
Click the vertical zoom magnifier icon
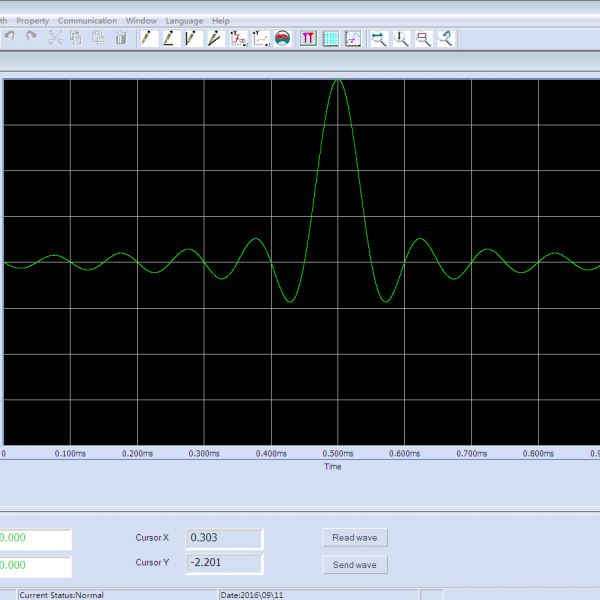(x=401, y=38)
